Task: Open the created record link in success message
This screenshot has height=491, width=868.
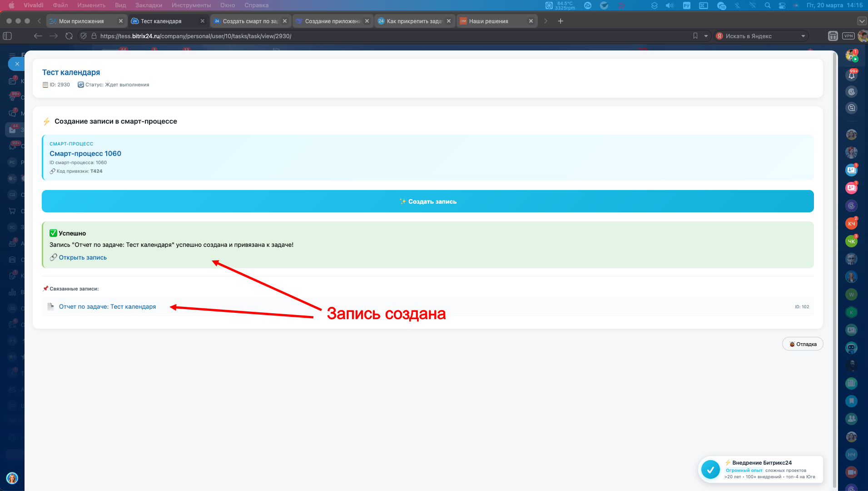Action: (83, 257)
